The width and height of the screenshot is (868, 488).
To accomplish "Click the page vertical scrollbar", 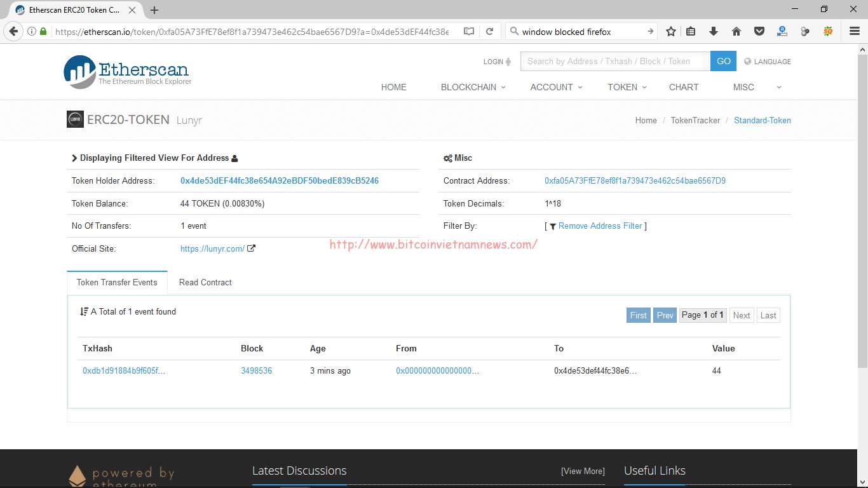I will tap(862, 210).
